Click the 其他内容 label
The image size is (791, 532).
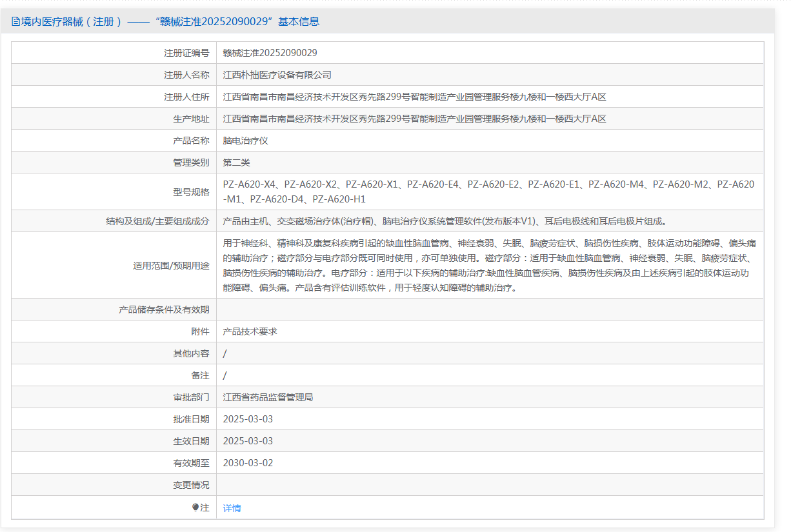pos(191,353)
